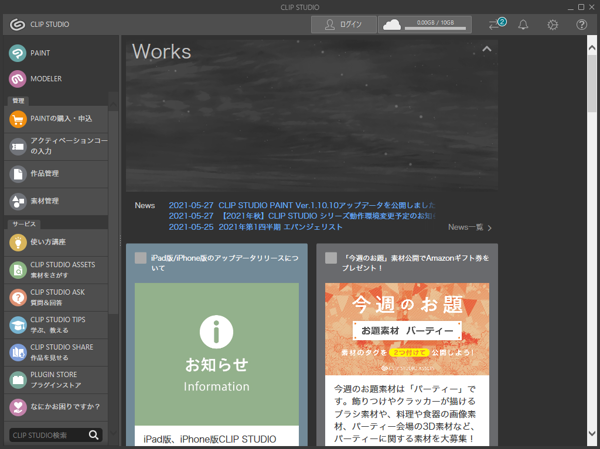This screenshot has height=449, width=600.
Task: Click the green Information thumbnail
Action: point(217,354)
